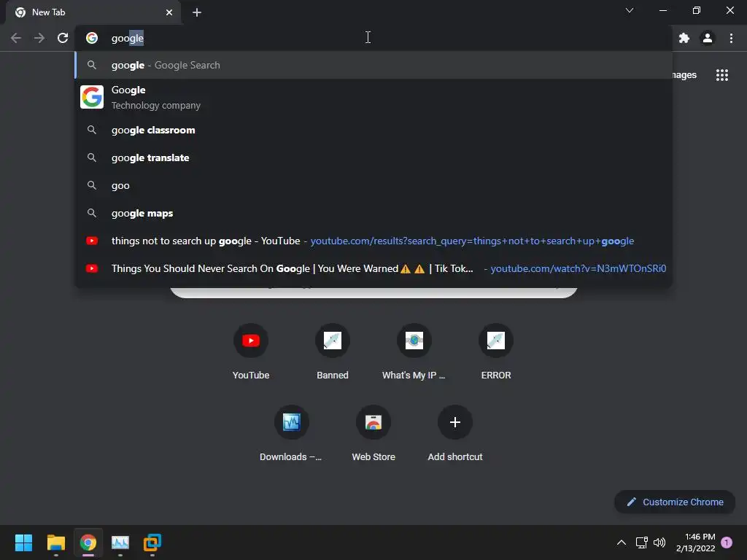Open the notification badge in the tray
This screenshot has width=747, height=560.
[727, 542]
